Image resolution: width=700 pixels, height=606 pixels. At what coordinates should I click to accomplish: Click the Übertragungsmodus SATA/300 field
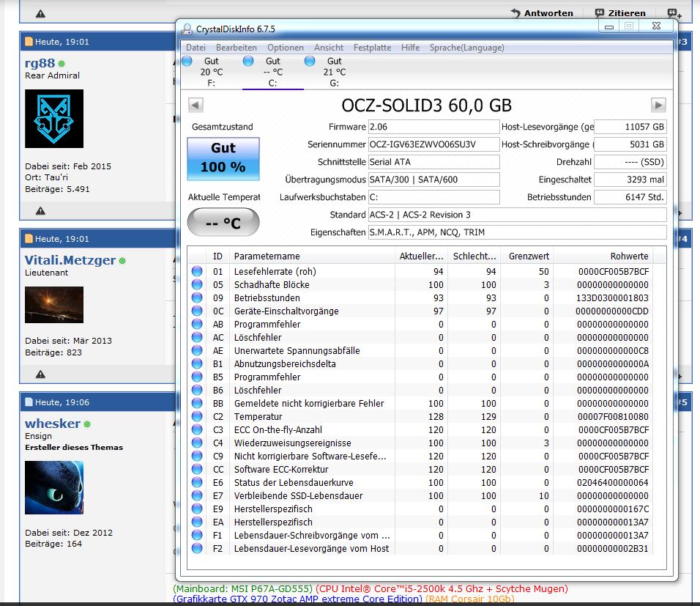click(x=433, y=180)
